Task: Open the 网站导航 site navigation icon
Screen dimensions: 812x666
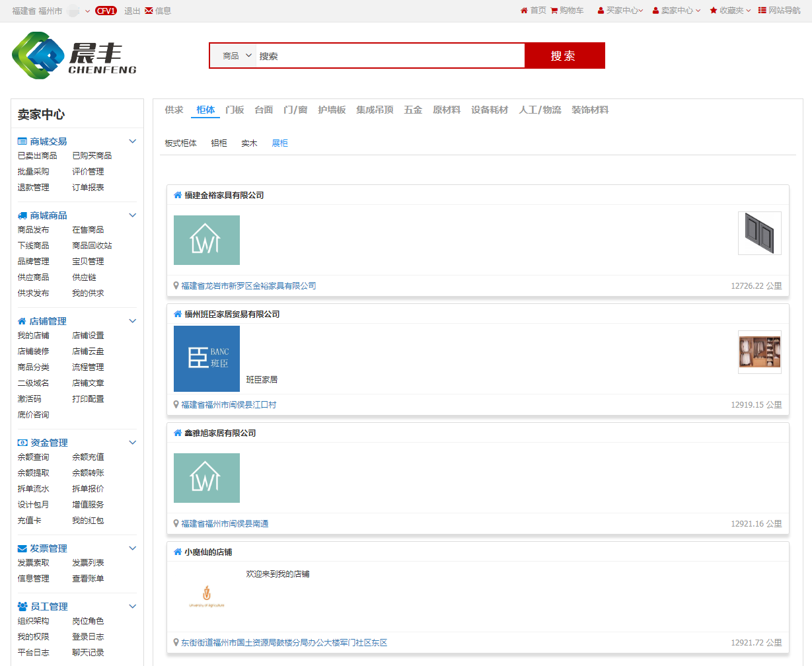Action: point(762,11)
